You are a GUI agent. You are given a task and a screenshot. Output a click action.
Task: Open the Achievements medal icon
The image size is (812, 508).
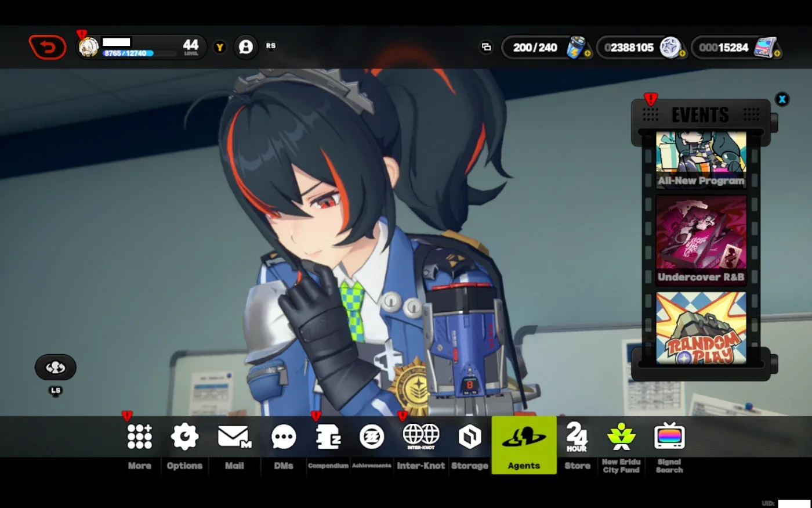pyautogui.click(x=372, y=437)
